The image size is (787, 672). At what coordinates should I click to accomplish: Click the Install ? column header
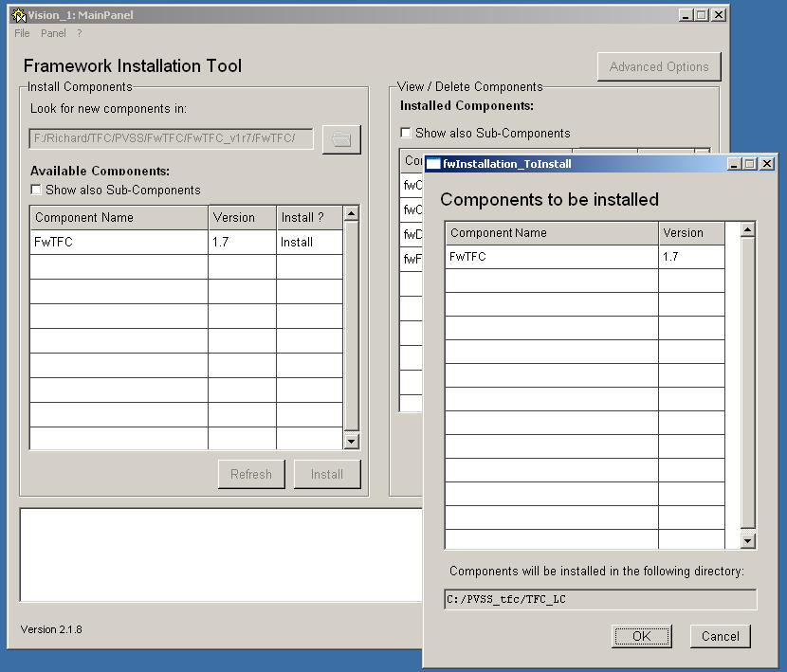pos(310,218)
